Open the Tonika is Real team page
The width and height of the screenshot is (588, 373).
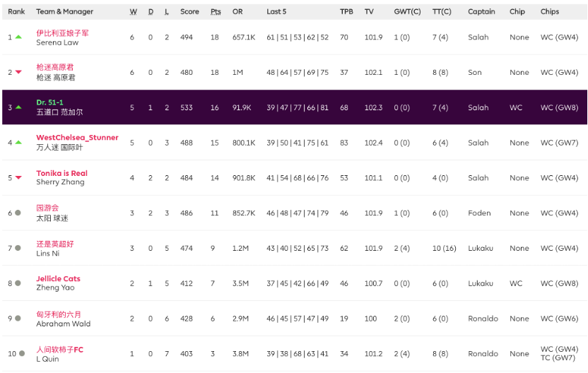[61, 173]
